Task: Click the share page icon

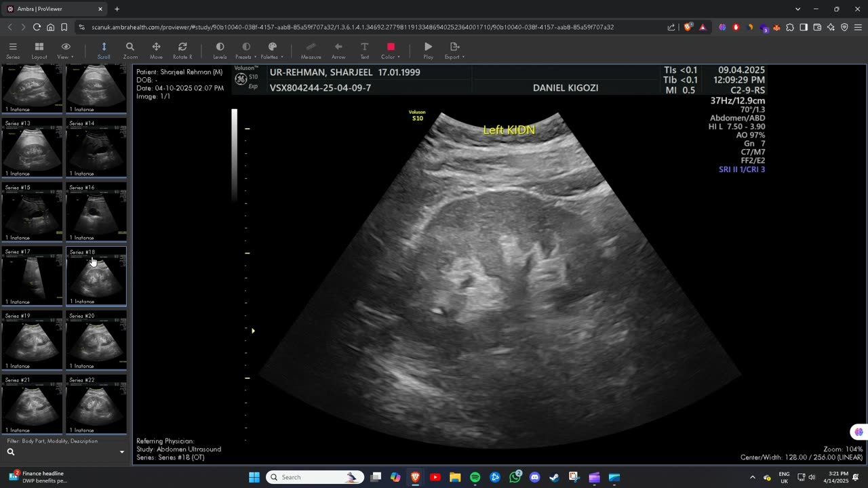Action: (x=671, y=27)
